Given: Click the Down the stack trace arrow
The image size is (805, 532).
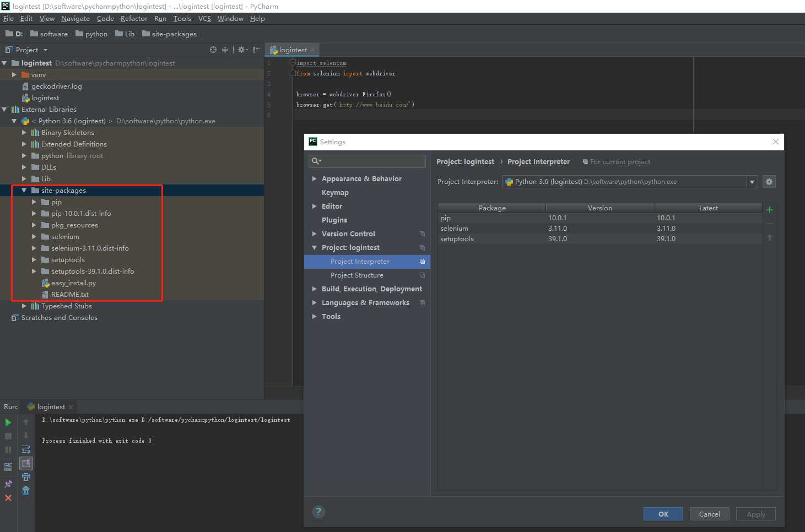Looking at the screenshot, I should click(26, 436).
